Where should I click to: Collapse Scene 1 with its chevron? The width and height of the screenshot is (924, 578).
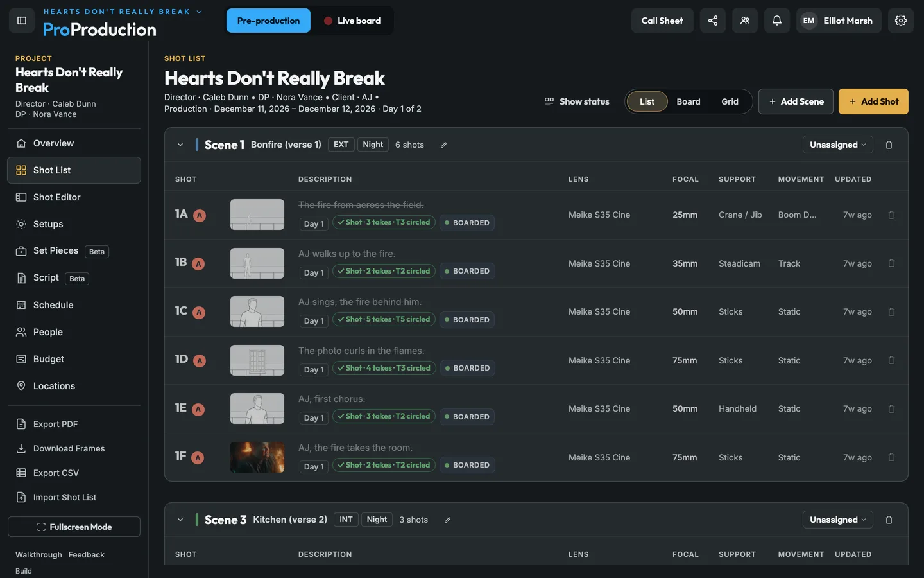(x=180, y=145)
